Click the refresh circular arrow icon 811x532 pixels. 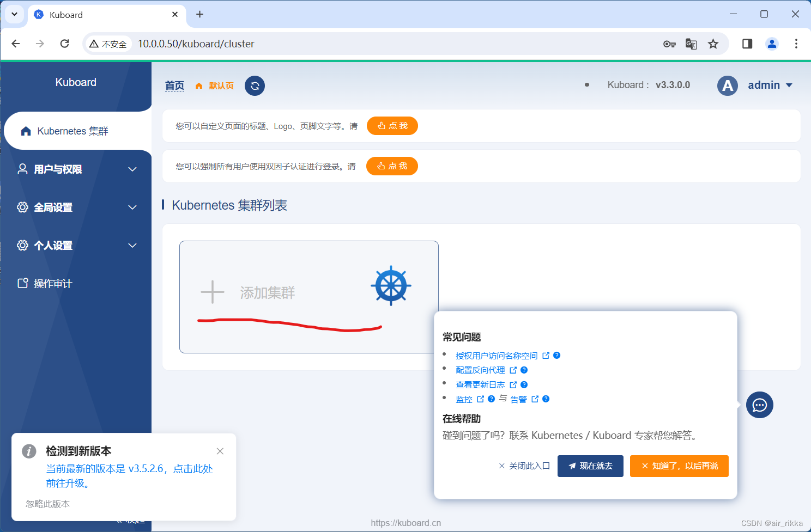coord(255,85)
